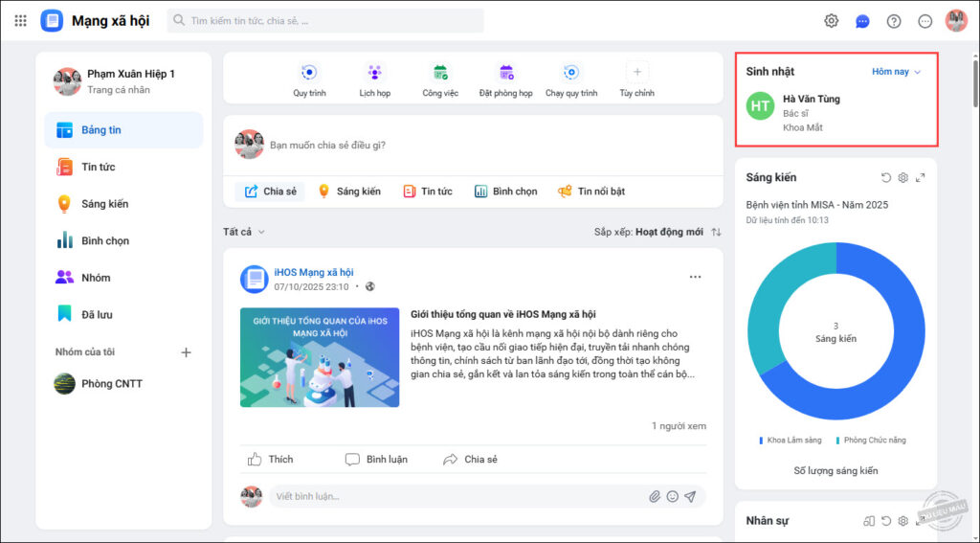Send the comment with the paper plane icon

(690, 497)
